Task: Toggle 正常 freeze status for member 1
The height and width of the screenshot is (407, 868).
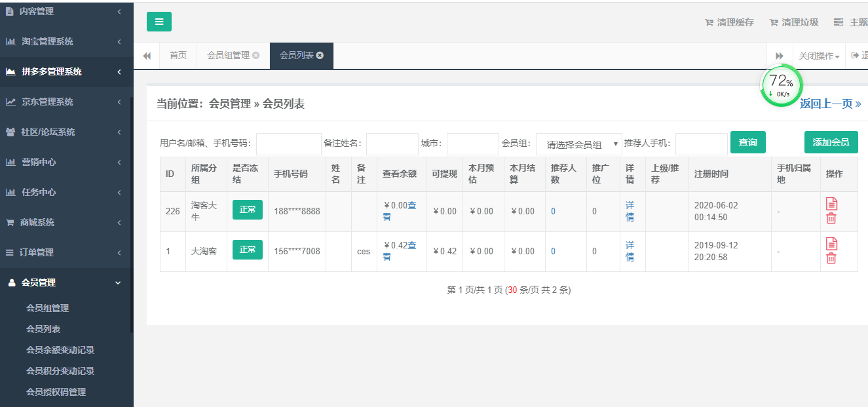Action: [x=247, y=250]
